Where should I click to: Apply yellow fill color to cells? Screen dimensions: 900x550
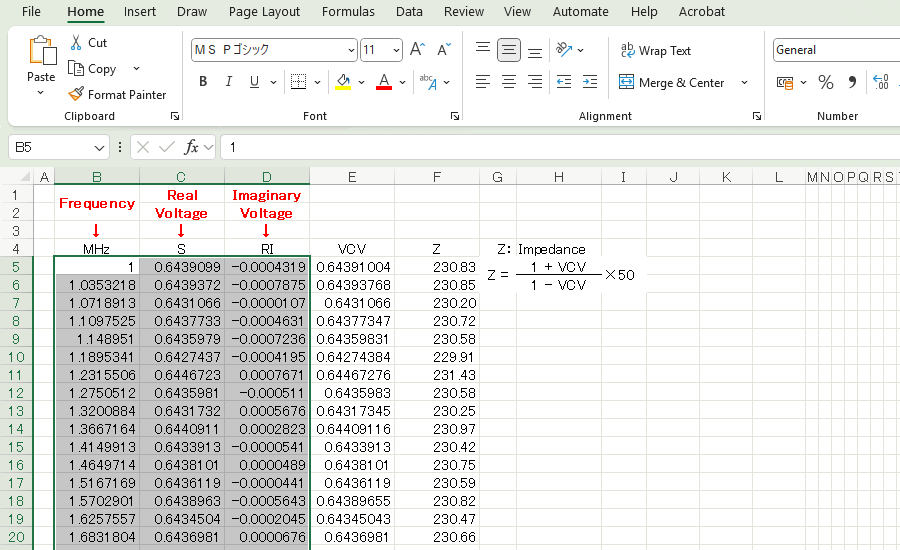point(343,82)
